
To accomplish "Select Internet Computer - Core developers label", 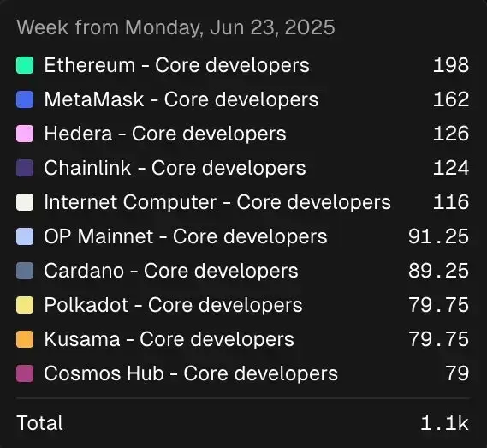I will tap(217, 202).
